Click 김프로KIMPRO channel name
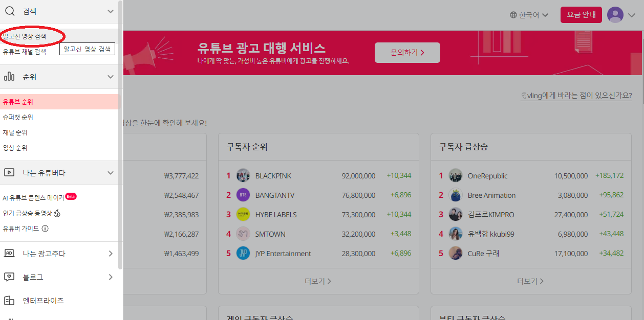 tap(491, 215)
